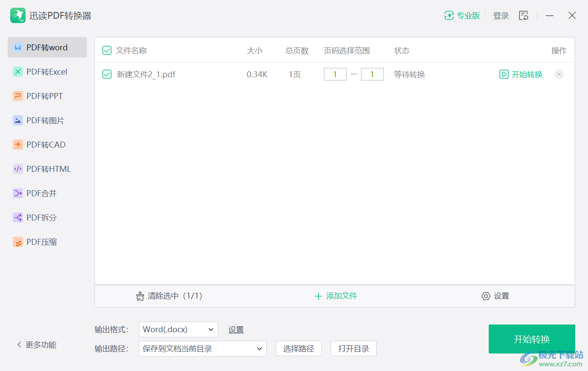Image resolution: width=588 pixels, height=371 pixels.
Task: Open the PDF压缩 compress tool
Action: pos(47,242)
